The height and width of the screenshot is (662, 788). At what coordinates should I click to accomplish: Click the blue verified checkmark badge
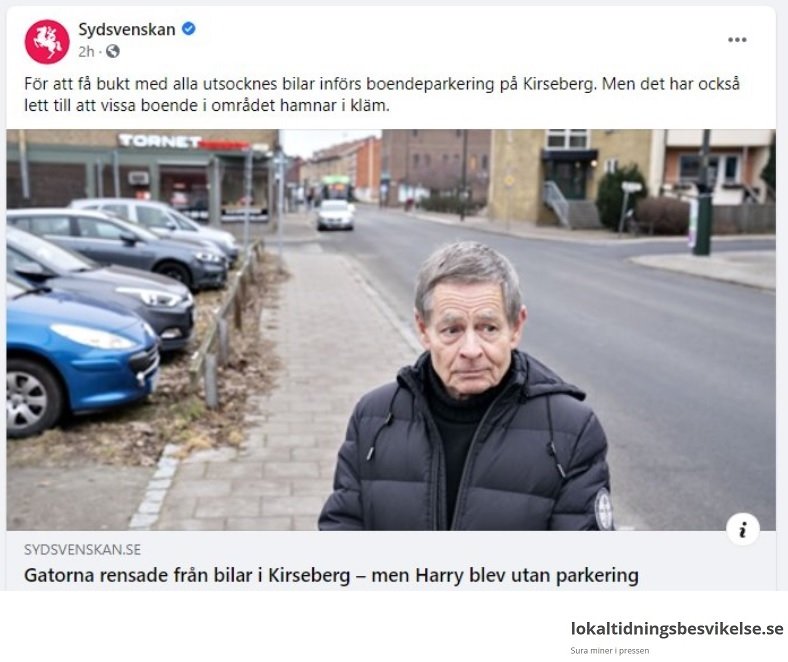188,29
